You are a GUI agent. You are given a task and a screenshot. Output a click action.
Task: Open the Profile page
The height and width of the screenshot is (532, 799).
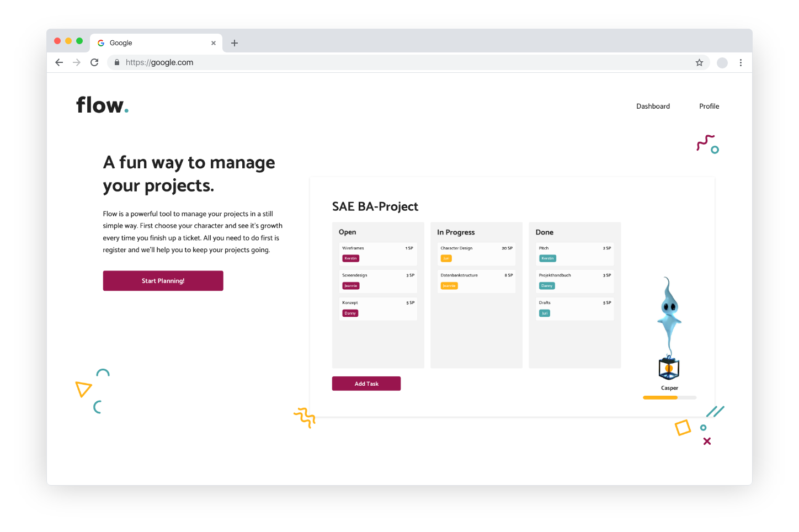709,106
